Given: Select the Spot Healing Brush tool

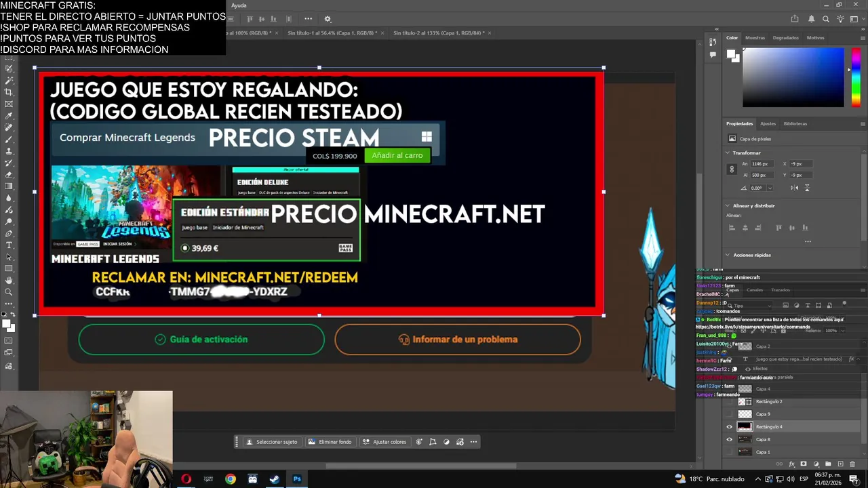Looking at the screenshot, I should point(9,127).
